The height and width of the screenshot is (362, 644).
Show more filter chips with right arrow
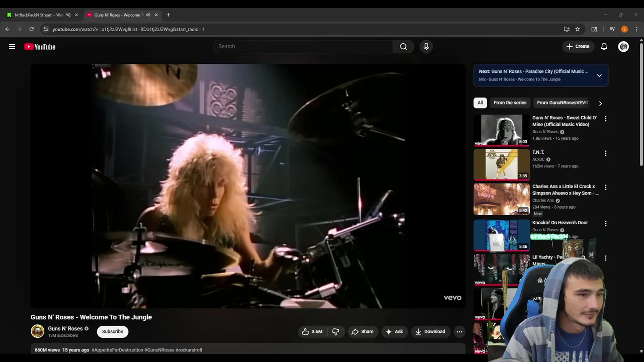click(x=600, y=103)
